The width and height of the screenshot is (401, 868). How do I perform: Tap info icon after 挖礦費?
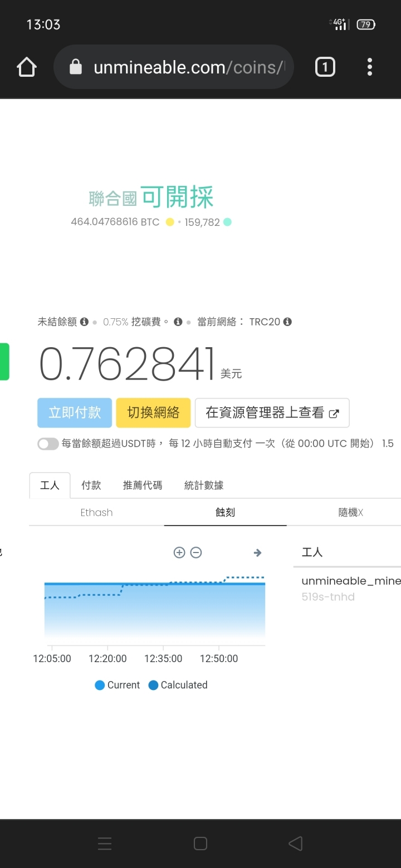[x=178, y=322]
